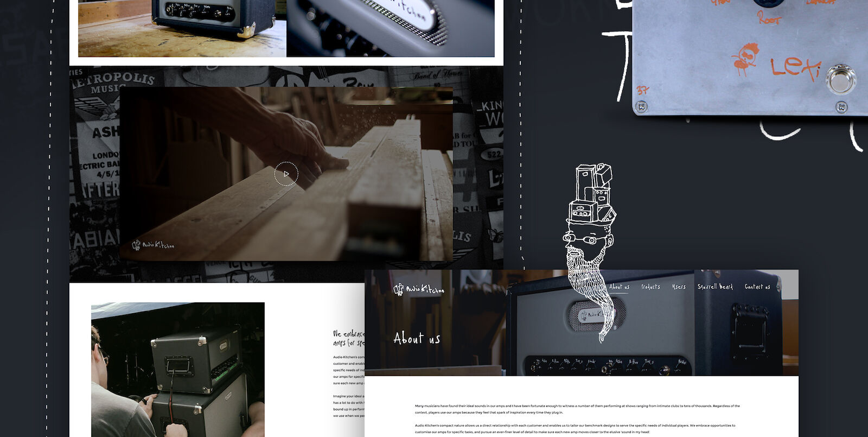Screen dimensions: 868x437
Task: Click the large About us page heading
Action: (x=417, y=339)
